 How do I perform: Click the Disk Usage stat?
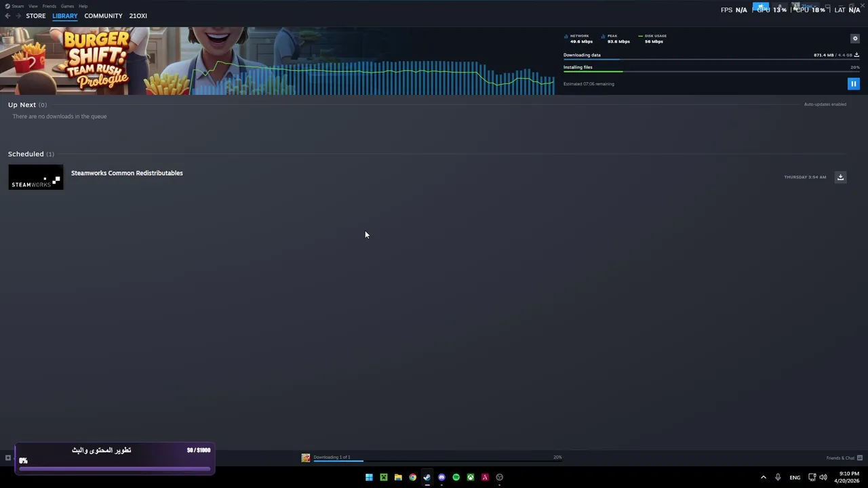click(x=652, y=39)
